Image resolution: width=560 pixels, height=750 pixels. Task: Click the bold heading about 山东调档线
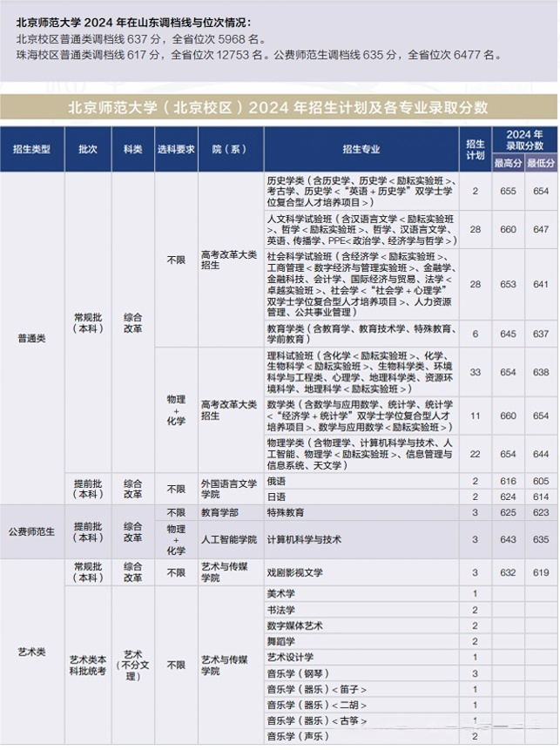click(x=133, y=23)
